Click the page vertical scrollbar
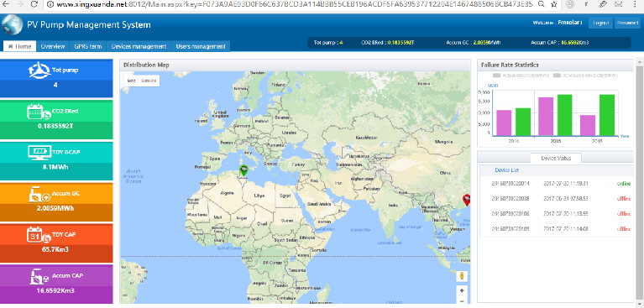This screenshot has height=308, width=644. click(640, 180)
